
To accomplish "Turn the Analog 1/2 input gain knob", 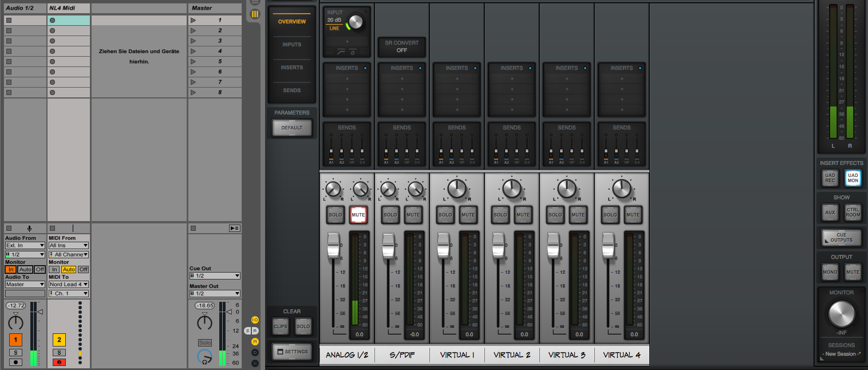I will 355,22.
